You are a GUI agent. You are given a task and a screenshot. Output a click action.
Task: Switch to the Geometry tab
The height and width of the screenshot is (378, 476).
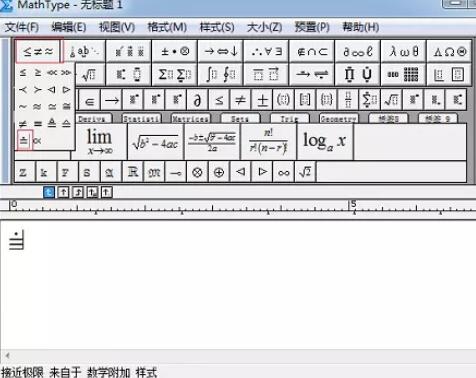339,119
